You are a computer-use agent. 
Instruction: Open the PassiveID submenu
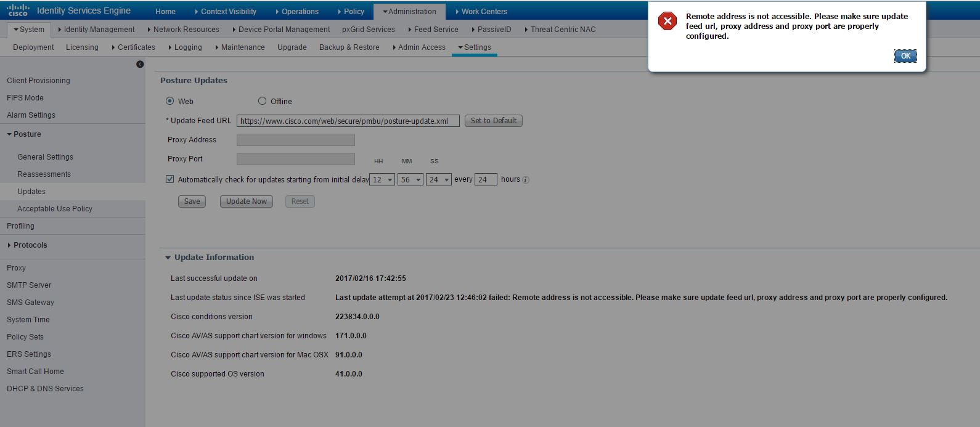pos(491,30)
